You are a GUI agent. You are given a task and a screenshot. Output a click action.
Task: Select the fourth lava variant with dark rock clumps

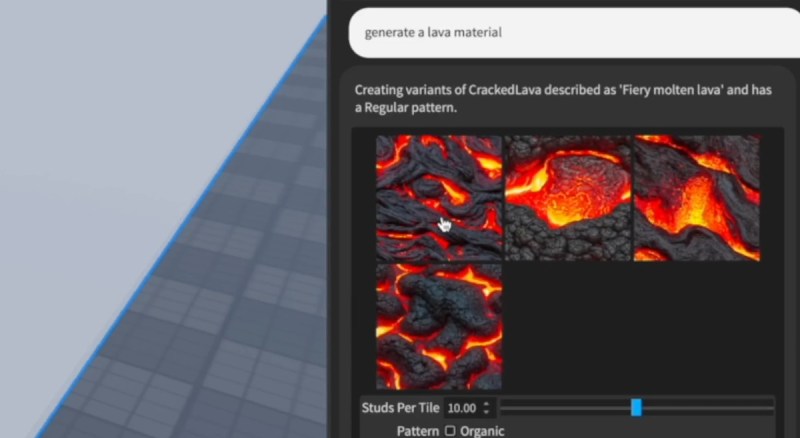(x=439, y=327)
